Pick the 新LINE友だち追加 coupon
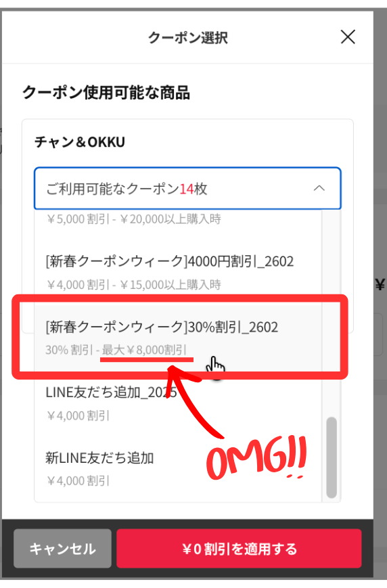Viewport: 387px width, 588px height. 178,469
